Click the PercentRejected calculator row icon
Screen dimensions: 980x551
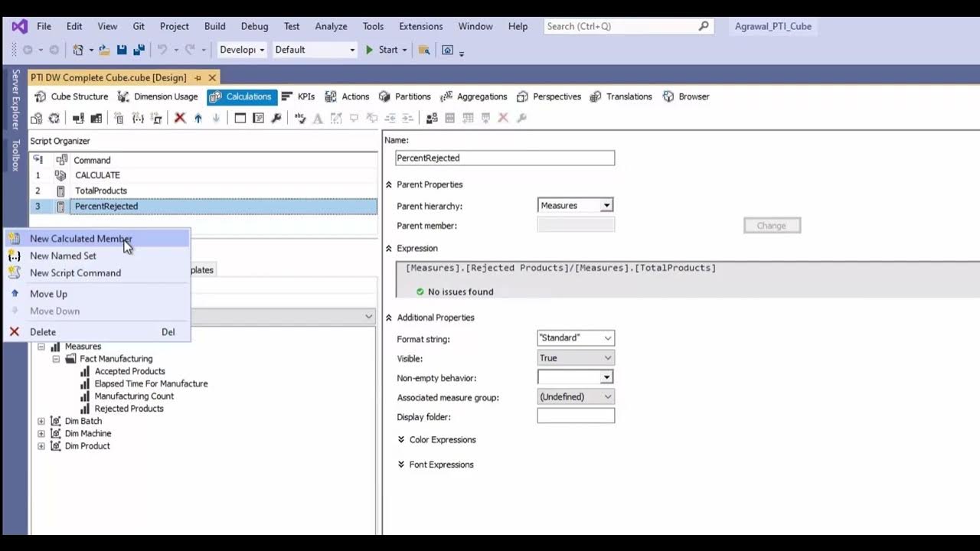60,206
